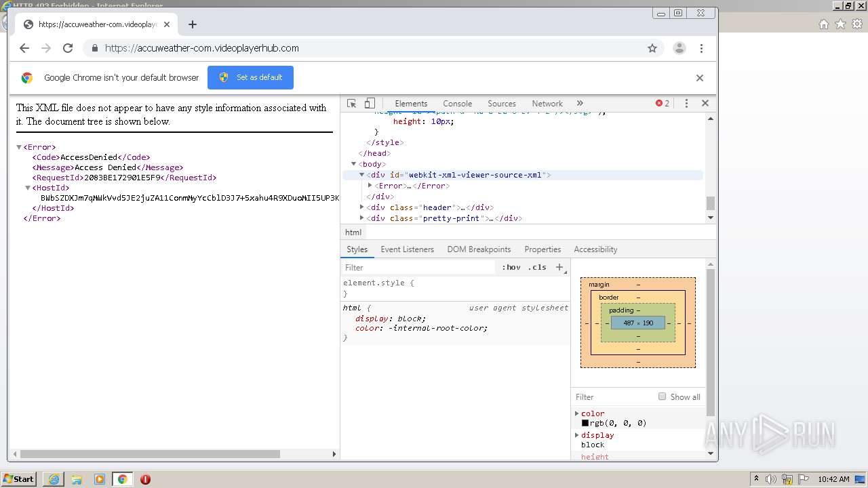Click the element.style rule
This screenshot has height=488, width=868.
378,283
